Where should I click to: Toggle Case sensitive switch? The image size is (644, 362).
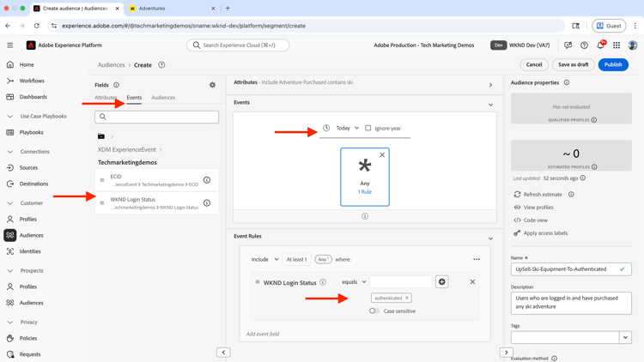(x=374, y=311)
